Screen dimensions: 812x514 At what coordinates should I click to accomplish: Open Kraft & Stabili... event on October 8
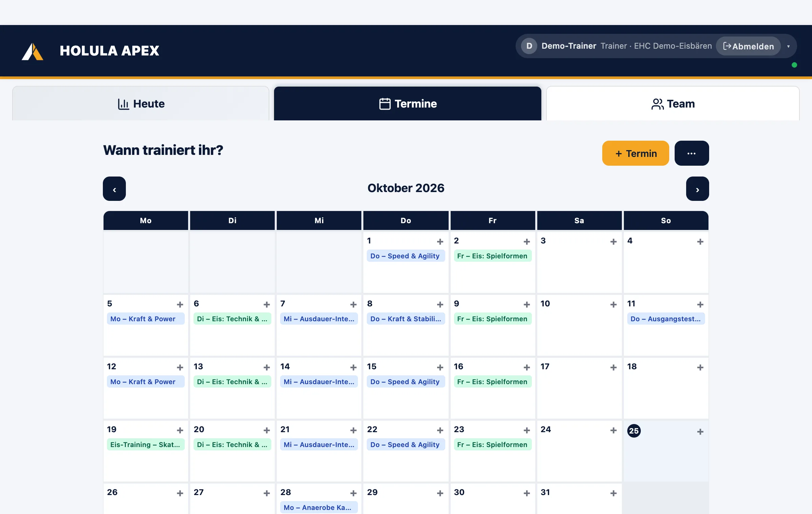tap(406, 319)
